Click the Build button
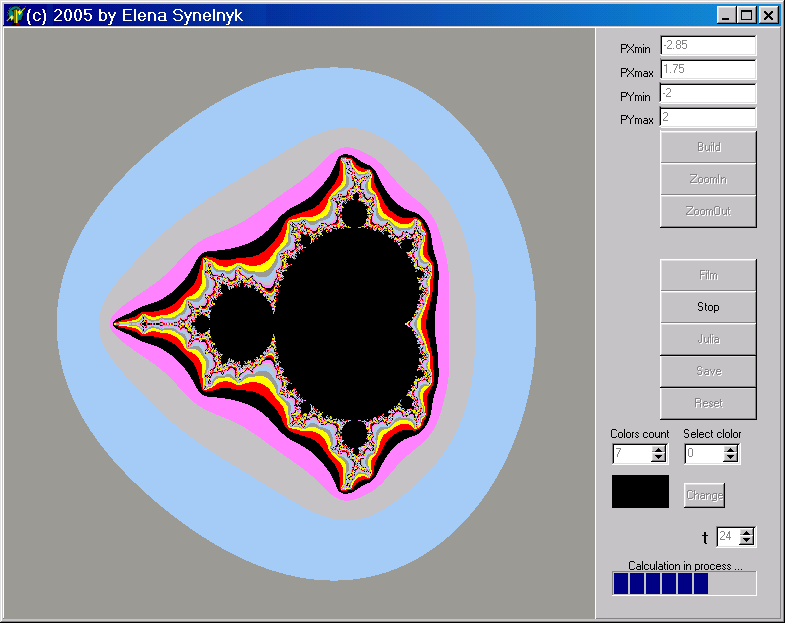The image size is (786, 624). 708,147
